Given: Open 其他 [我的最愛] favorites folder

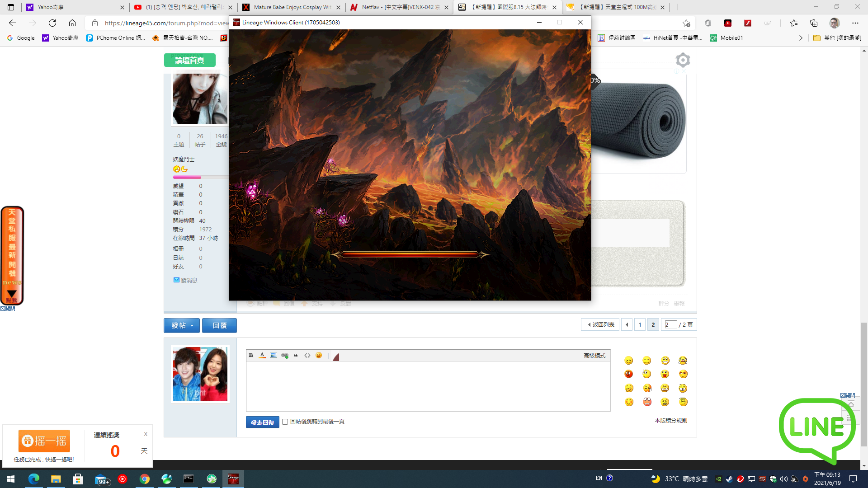Looking at the screenshot, I should pyautogui.click(x=837, y=38).
